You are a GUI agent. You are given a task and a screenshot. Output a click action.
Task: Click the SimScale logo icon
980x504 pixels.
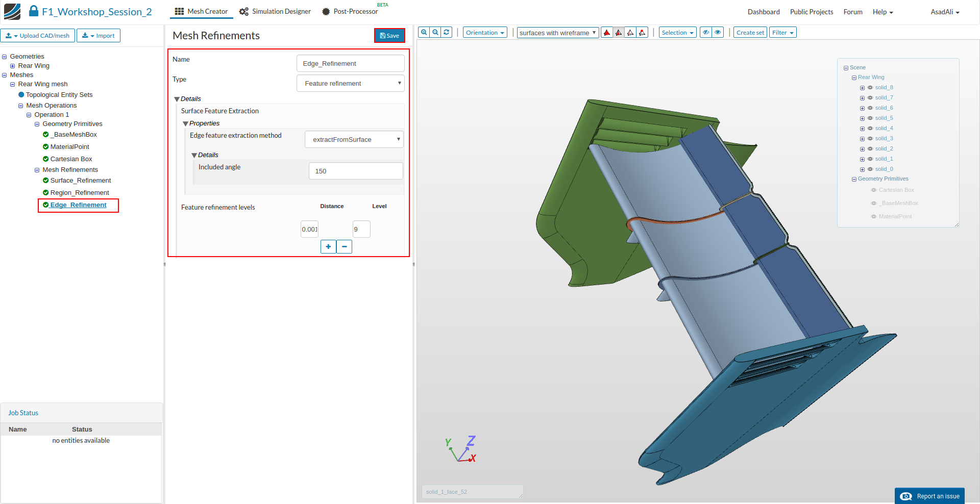[x=12, y=11]
